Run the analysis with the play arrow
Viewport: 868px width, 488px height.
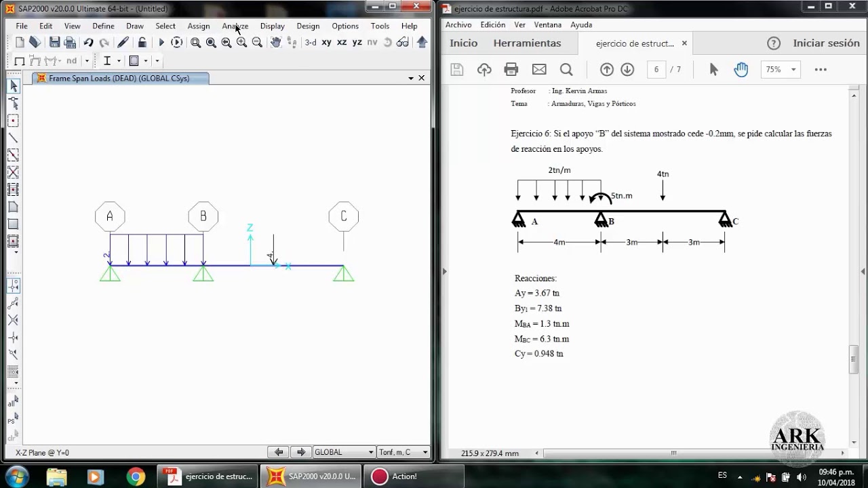161,42
